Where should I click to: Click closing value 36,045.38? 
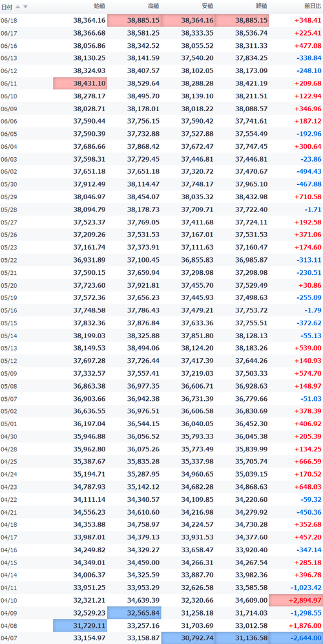251,436
